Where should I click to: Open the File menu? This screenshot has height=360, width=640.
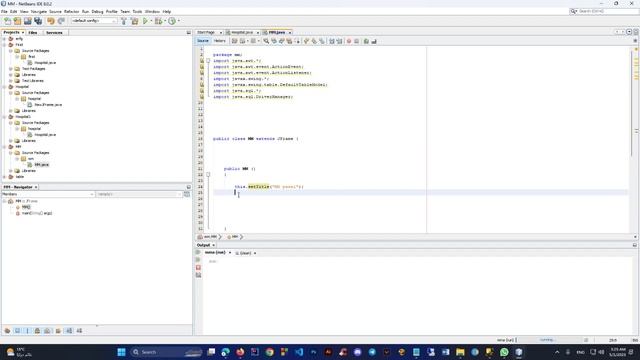tap(4, 11)
